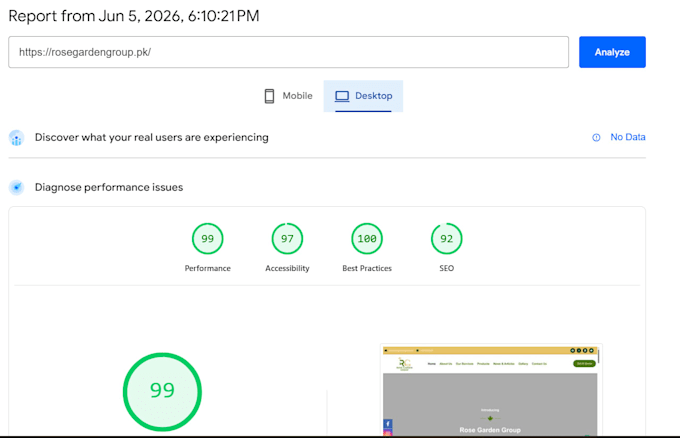Click the large 99 performance gauge
The height and width of the screenshot is (438, 680).
(x=162, y=392)
